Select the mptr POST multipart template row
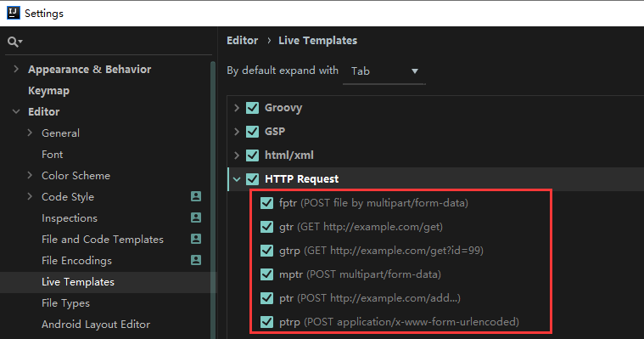The width and height of the screenshot is (644, 339). pos(360,274)
